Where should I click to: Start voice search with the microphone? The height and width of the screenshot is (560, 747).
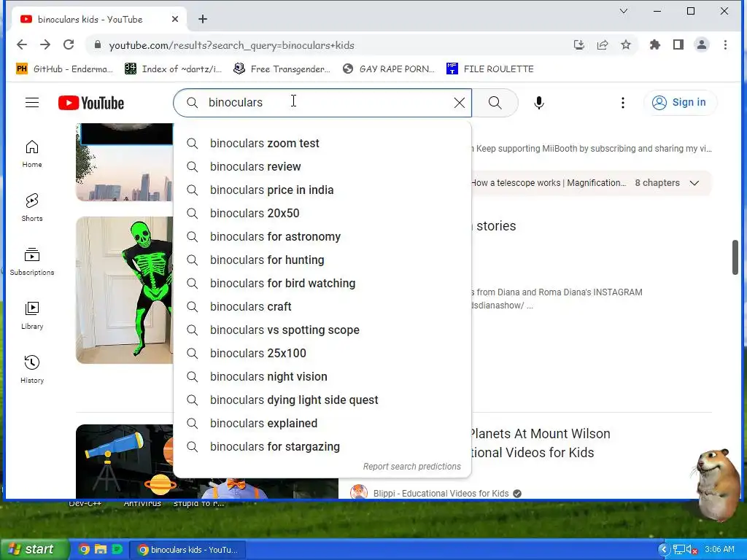tap(539, 102)
